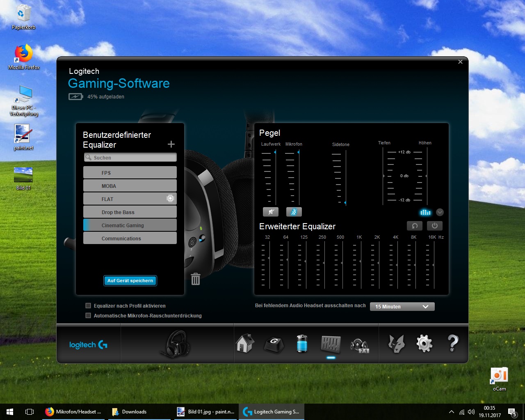Open the ARX wolf-head icon
Viewport: 525px width, 420px height.
click(x=396, y=344)
